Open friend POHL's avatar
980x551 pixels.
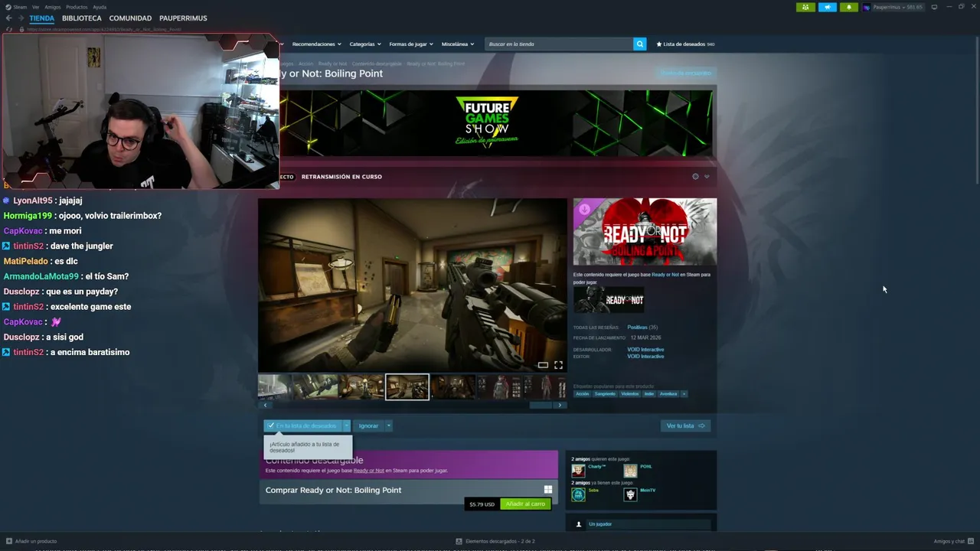[630, 471]
